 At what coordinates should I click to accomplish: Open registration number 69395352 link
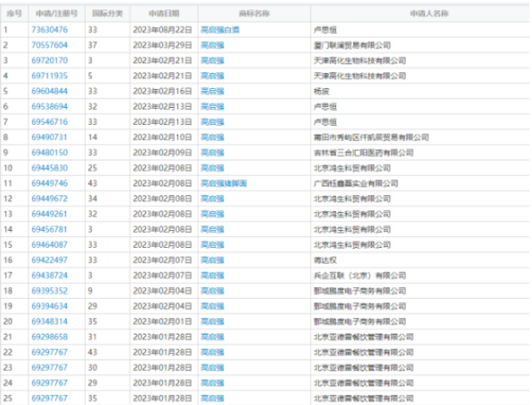49,290
